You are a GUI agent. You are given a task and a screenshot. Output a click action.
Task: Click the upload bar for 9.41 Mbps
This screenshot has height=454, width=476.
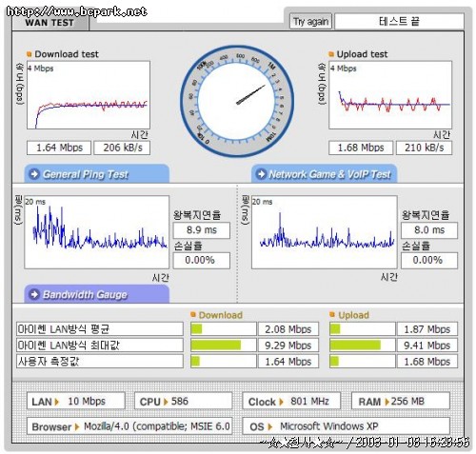(x=363, y=345)
